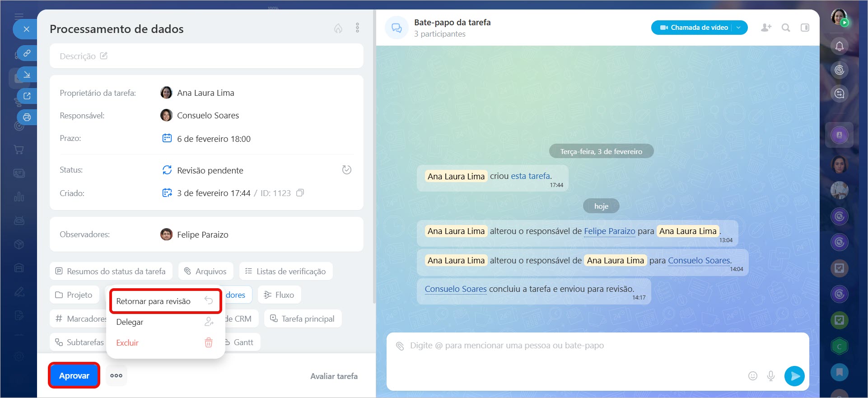Toggle the chat sidebar panel icon
This screenshot has height=398, width=868.
pos(805,28)
